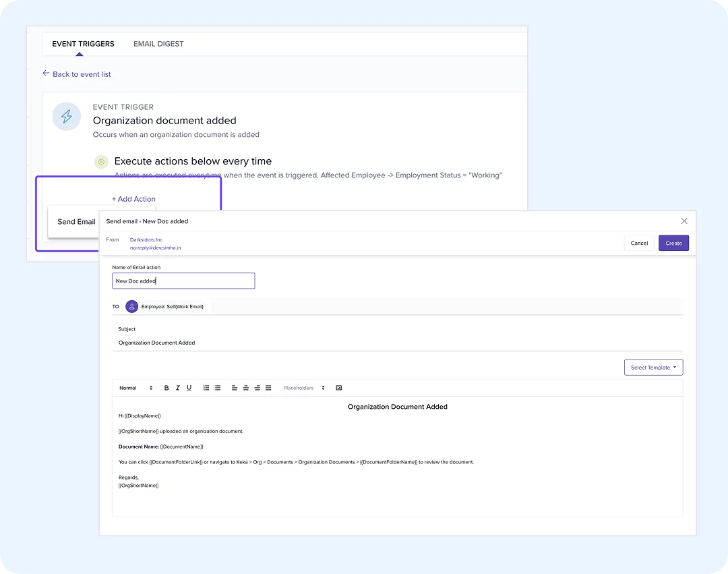Justify the email text
728x574 pixels.
click(268, 388)
